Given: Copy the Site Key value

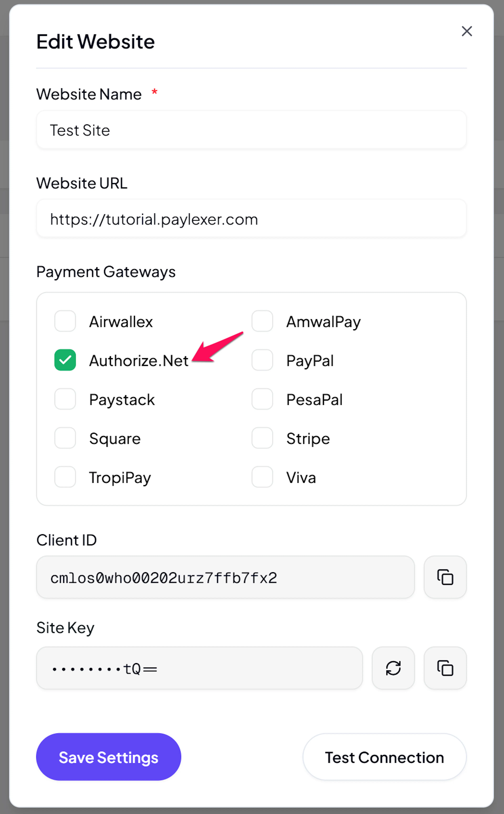Looking at the screenshot, I should click(445, 668).
